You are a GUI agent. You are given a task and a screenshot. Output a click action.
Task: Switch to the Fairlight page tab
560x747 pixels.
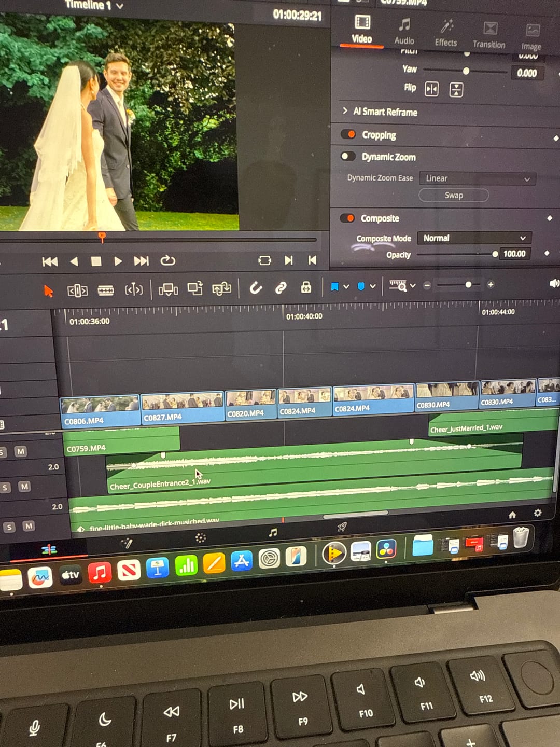[x=273, y=532]
